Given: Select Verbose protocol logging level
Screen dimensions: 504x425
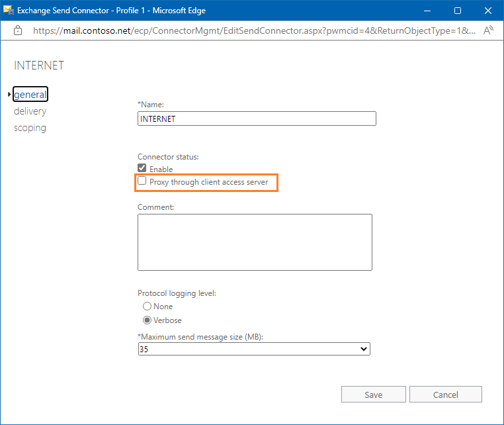Looking at the screenshot, I should point(147,320).
